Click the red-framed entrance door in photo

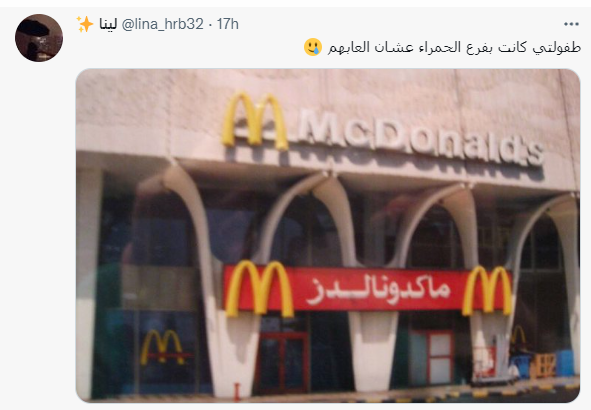point(283,363)
